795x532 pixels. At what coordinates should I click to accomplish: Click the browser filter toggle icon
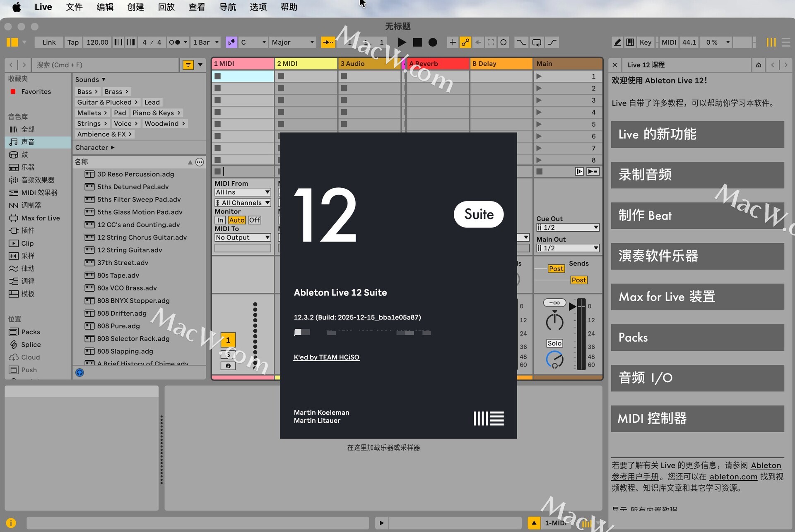(188, 65)
